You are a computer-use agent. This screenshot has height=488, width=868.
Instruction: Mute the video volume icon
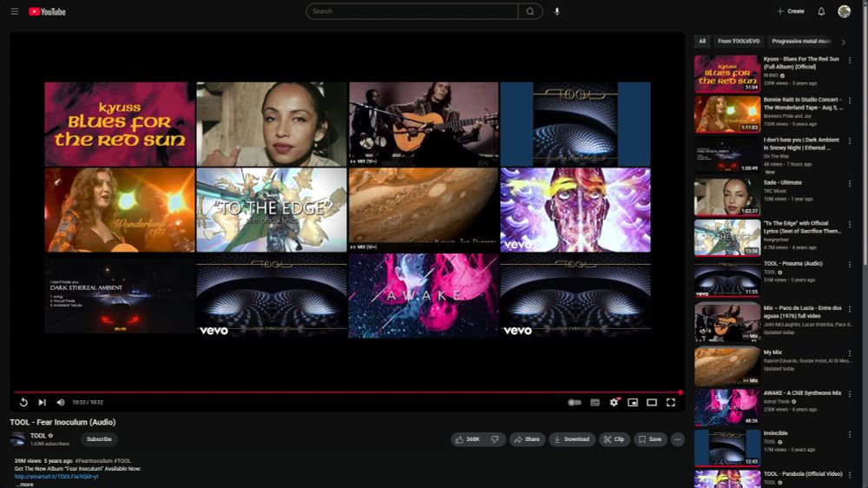tap(61, 402)
